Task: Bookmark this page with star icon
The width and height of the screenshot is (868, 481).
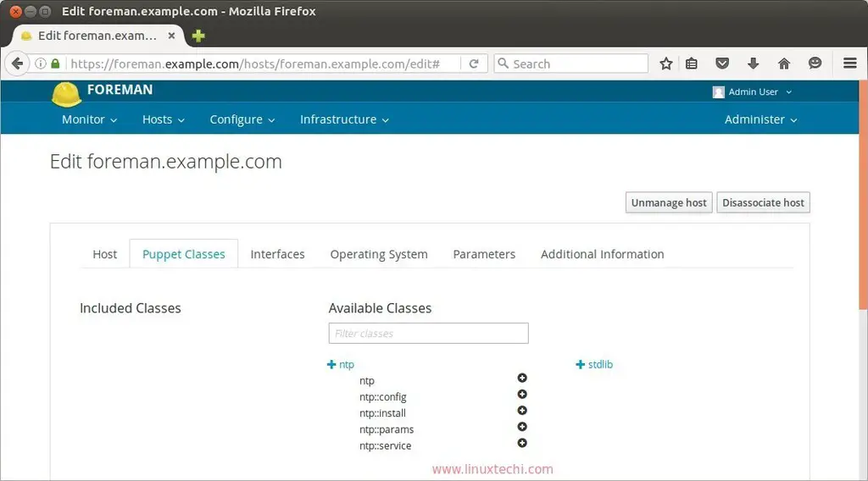Action: [x=666, y=64]
